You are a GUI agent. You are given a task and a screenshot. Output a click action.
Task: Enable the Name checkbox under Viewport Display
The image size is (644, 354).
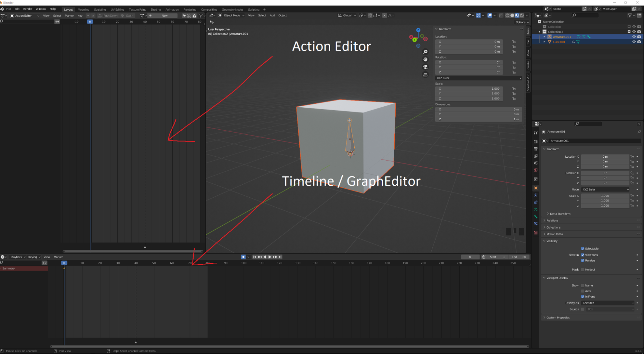point(583,285)
